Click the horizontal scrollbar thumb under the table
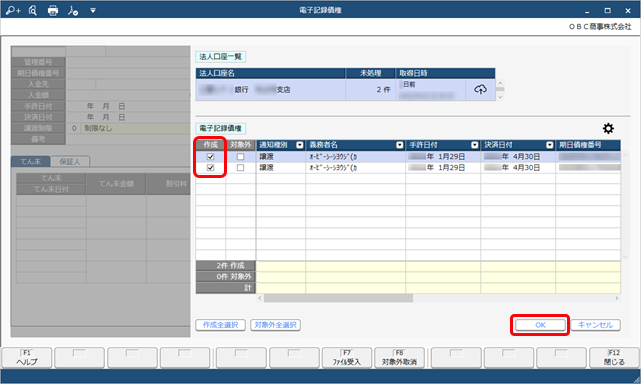This screenshot has height=384, width=641. 338,299
